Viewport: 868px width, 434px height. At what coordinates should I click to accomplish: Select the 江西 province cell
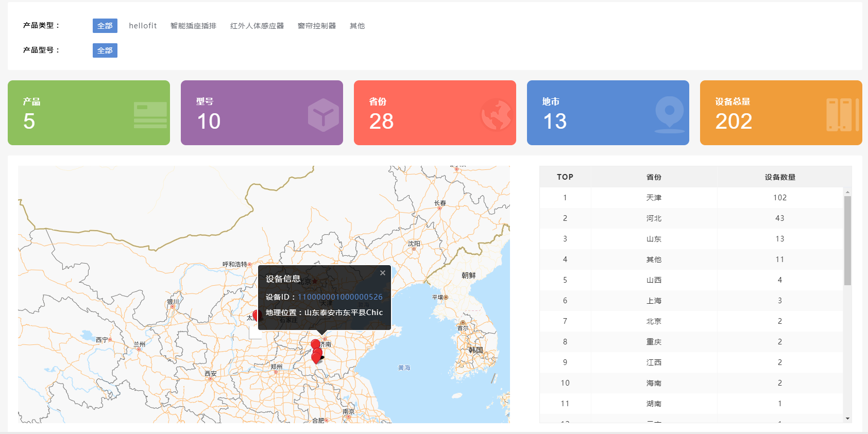(654, 362)
